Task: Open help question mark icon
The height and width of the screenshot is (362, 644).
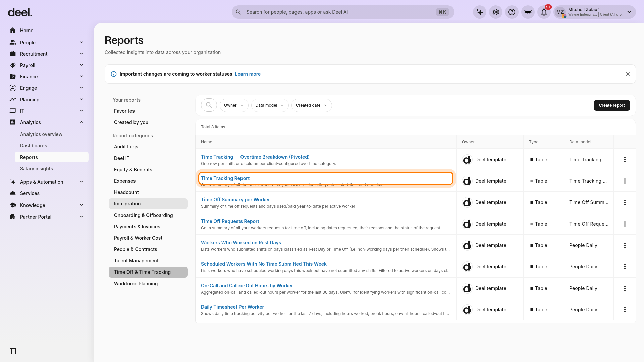Action: coord(512,12)
